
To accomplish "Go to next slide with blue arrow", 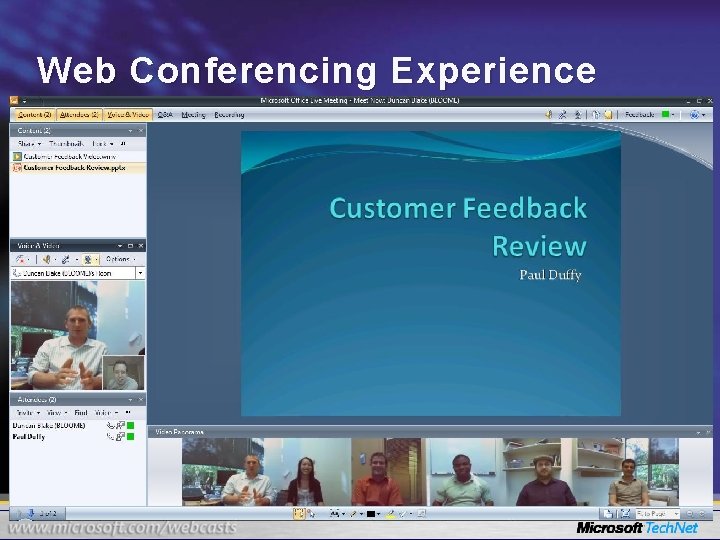I will pyautogui.click(x=31, y=513).
